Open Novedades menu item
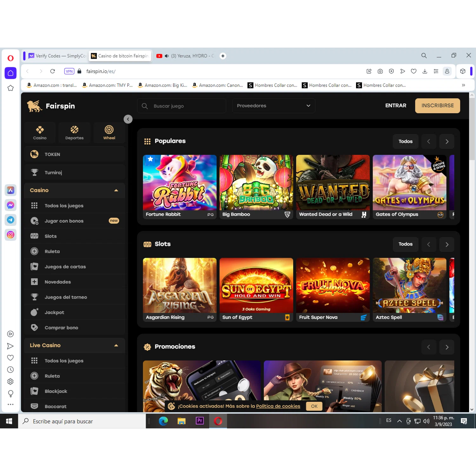Viewport: 476px width, 476px height. click(x=75, y=282)
